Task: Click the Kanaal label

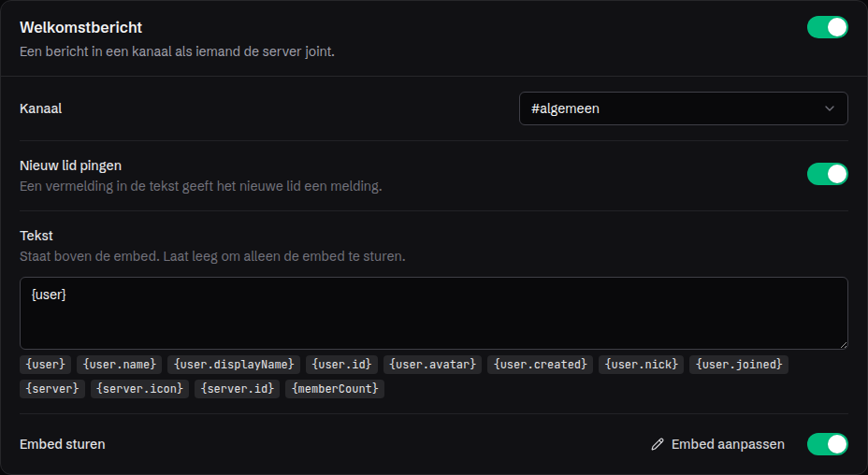Action: tap(40, 108)
